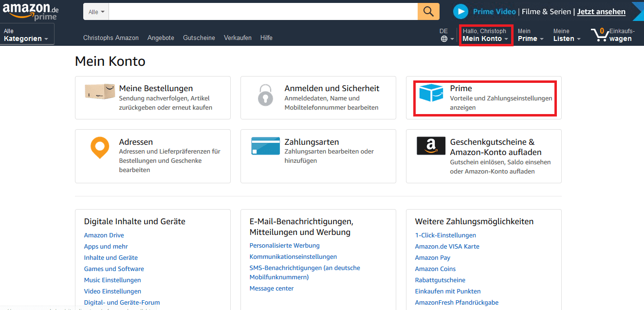
Task: Open Video Einstellungen link
Action: pyautogui.click(x=112, y=291)
